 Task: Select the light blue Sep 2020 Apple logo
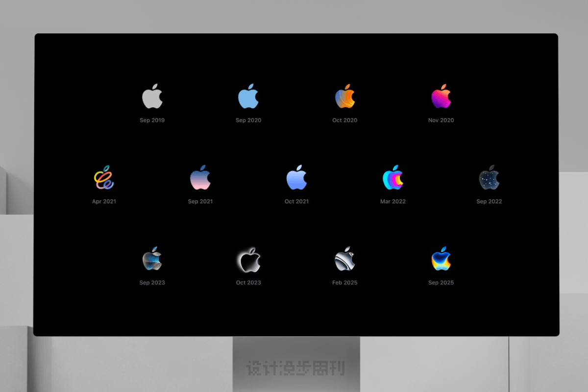coord(248,97)
